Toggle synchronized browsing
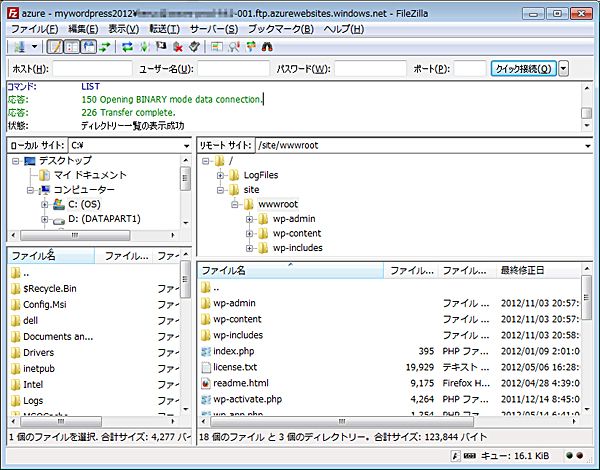 click(x=251, y=47)
